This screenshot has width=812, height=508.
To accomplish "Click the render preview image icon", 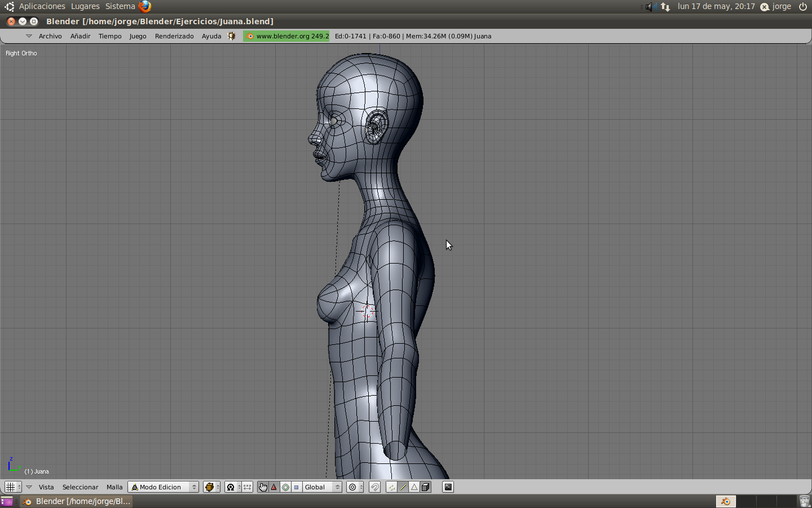I will click(x=448, y=487).
